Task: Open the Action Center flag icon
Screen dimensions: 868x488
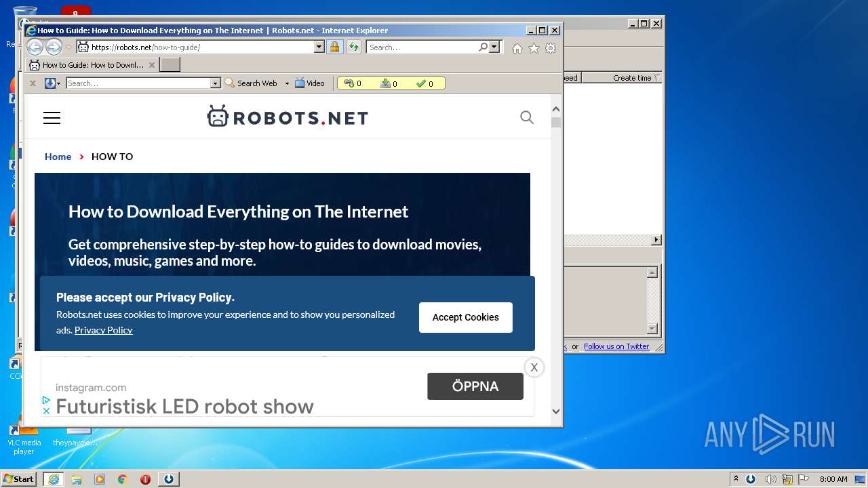Action: click(x=804, y=479)
